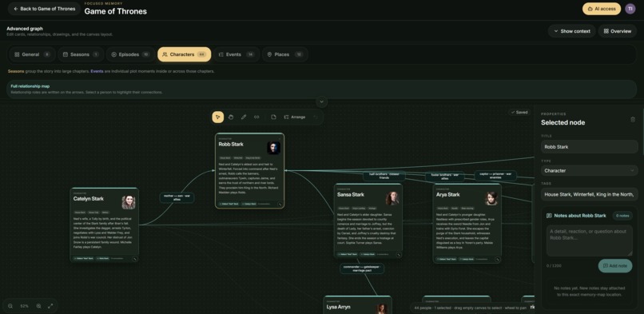Switch to the Seasons tab
644x314 pixels.
pos(81,54)
